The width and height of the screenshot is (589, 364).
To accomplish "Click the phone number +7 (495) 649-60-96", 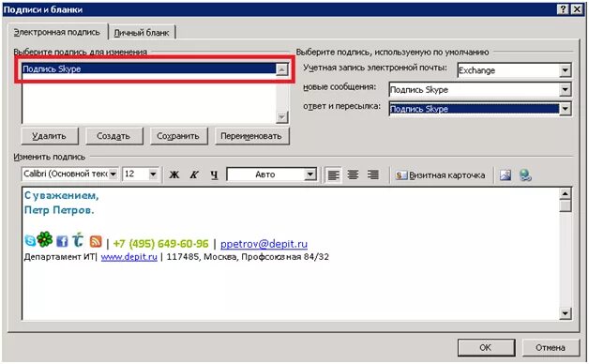I will [160, 244].
